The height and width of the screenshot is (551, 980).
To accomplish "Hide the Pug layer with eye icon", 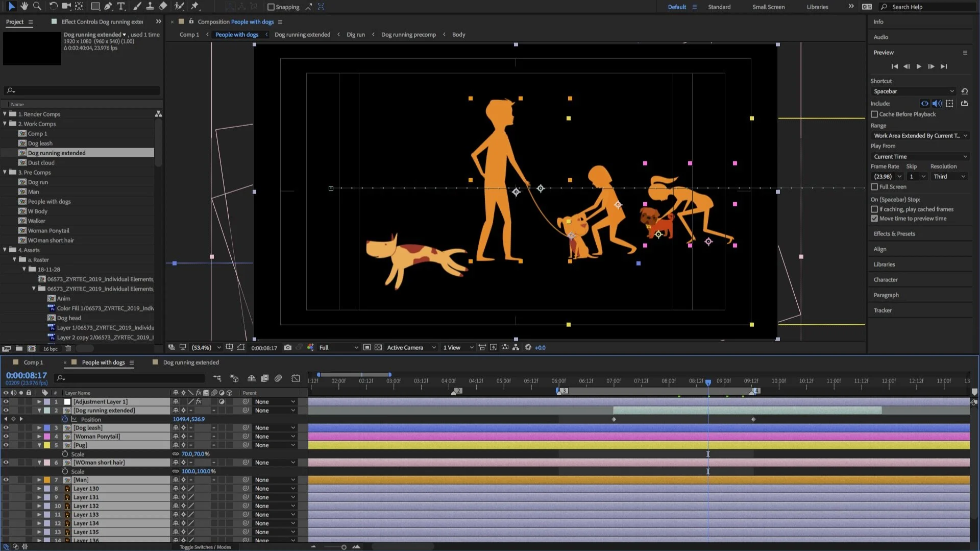I will (6, 445).
